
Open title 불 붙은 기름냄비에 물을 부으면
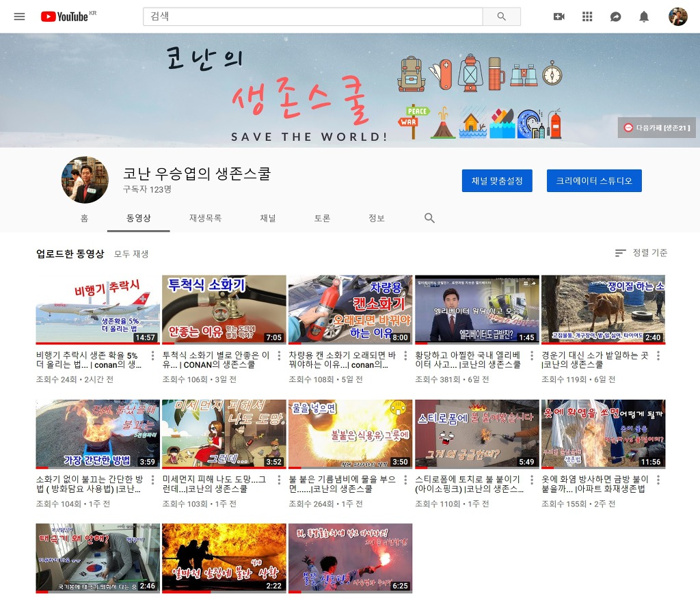click(x=342, y=484)
